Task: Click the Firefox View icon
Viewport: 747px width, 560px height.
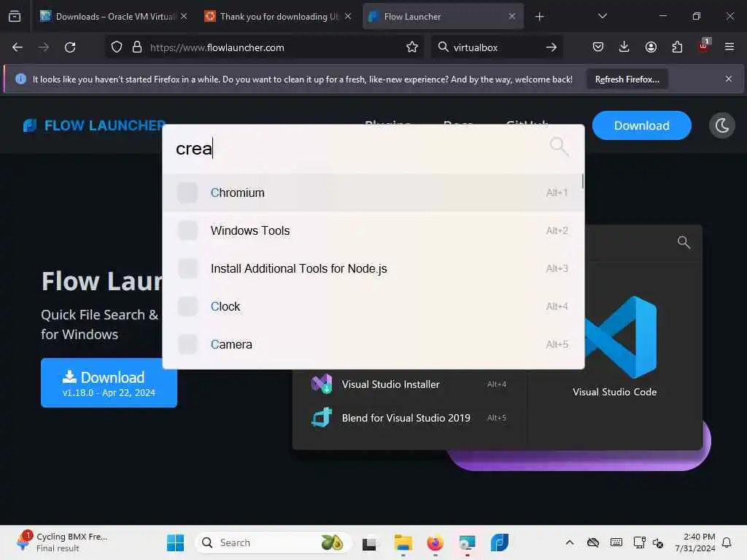Action: (x=15, y=16)
